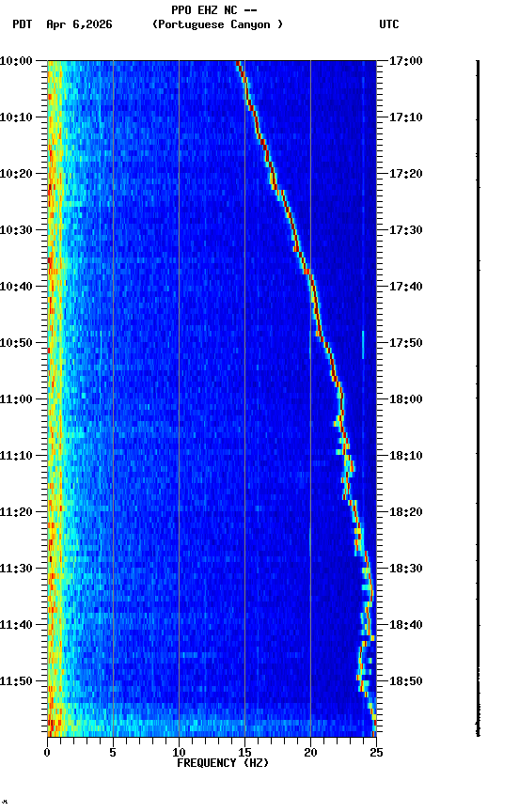Click the 15 Hz frequency tick label

244,753
